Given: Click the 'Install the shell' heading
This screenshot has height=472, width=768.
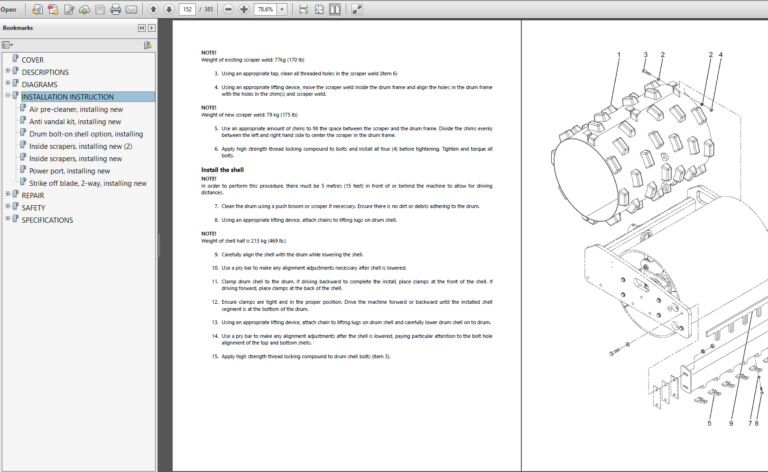Looking at the screenshot, I should tap(222, 170).
